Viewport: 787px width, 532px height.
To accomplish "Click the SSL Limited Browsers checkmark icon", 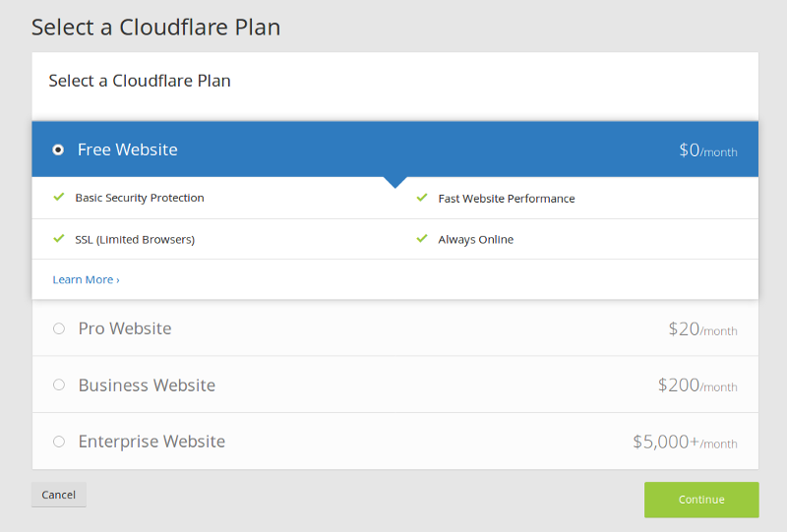I will (x=59, y=238).
